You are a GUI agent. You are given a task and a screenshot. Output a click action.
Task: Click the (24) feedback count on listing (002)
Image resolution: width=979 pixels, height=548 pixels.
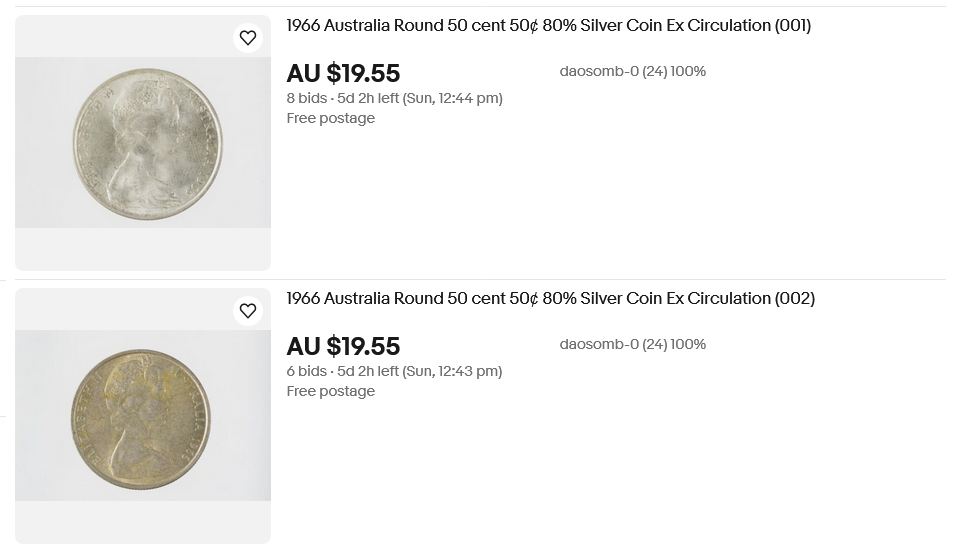point(654,345)
